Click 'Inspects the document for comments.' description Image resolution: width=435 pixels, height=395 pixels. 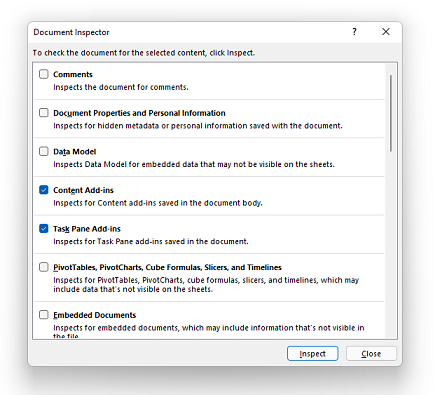[x=121, y=87]
